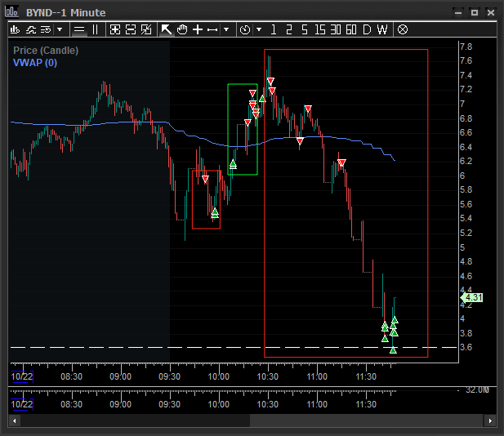
Task: Select the arrow pointer tool
Action: [166, 30]
